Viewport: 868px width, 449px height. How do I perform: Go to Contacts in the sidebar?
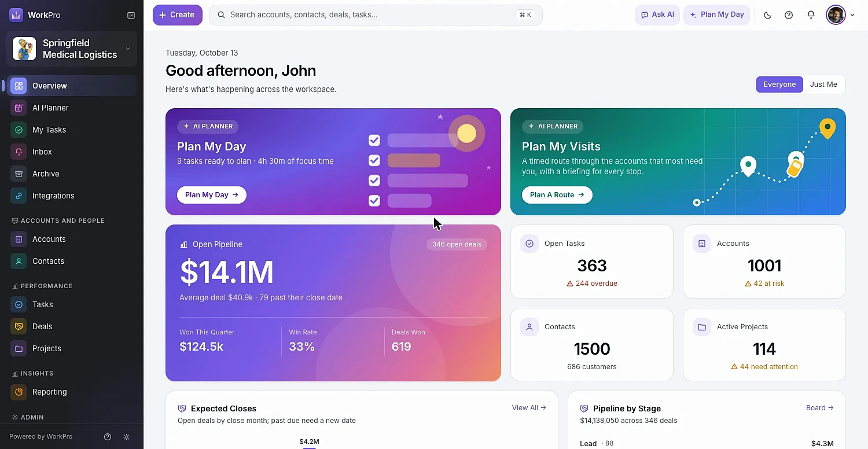[x=72, y=261]
